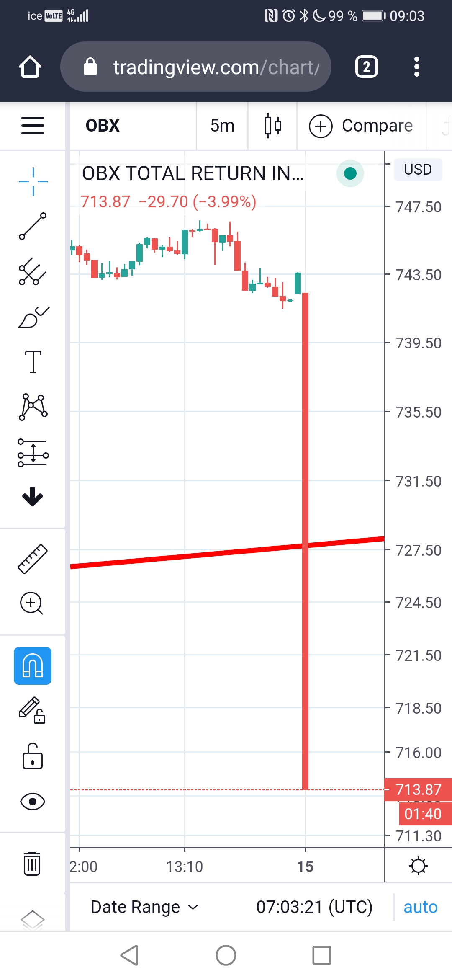Open the pitchfork drawing tools
Viewport: 452px width, 980px height.
[33, 271]
